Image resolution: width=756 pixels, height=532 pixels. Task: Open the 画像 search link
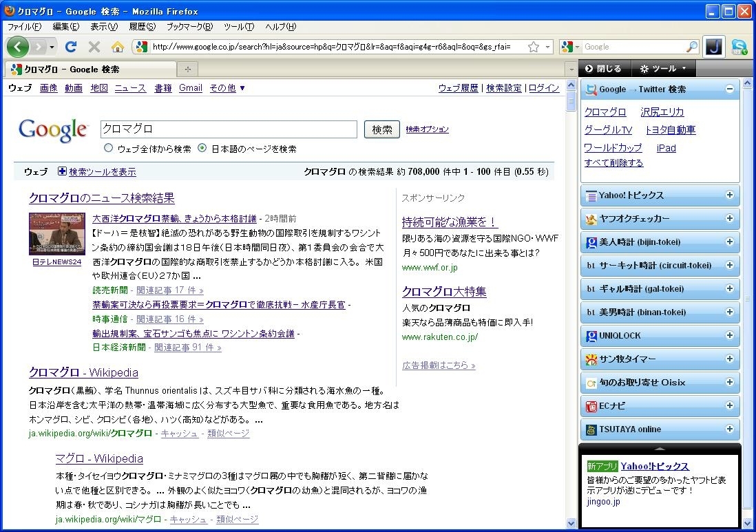point(49,87)
